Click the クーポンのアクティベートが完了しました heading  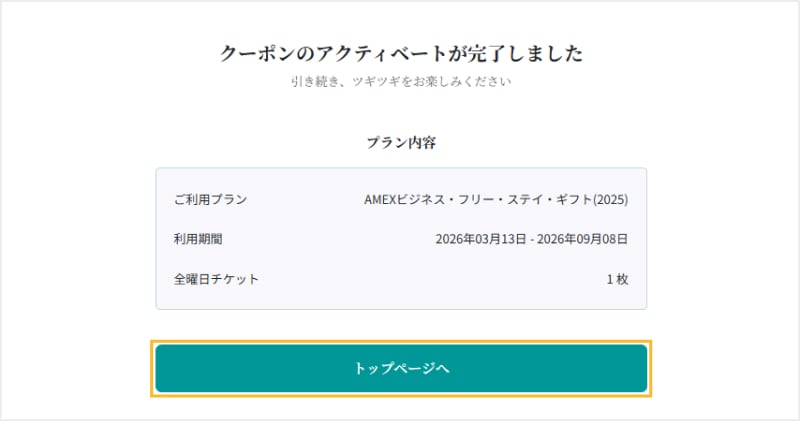pos(401,53)
